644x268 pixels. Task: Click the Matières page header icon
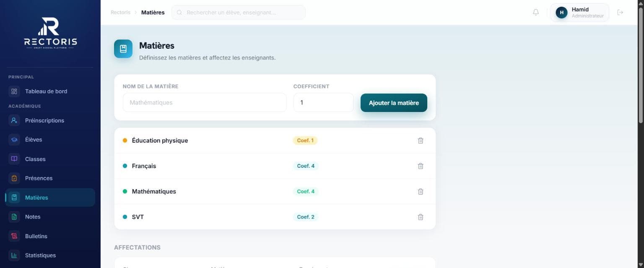tap(123, 49)
